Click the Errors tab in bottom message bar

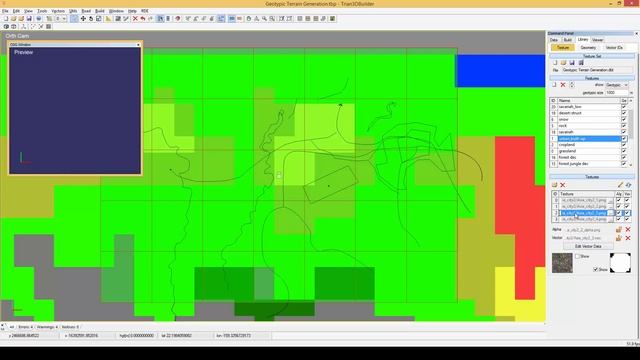pos(25,327)
